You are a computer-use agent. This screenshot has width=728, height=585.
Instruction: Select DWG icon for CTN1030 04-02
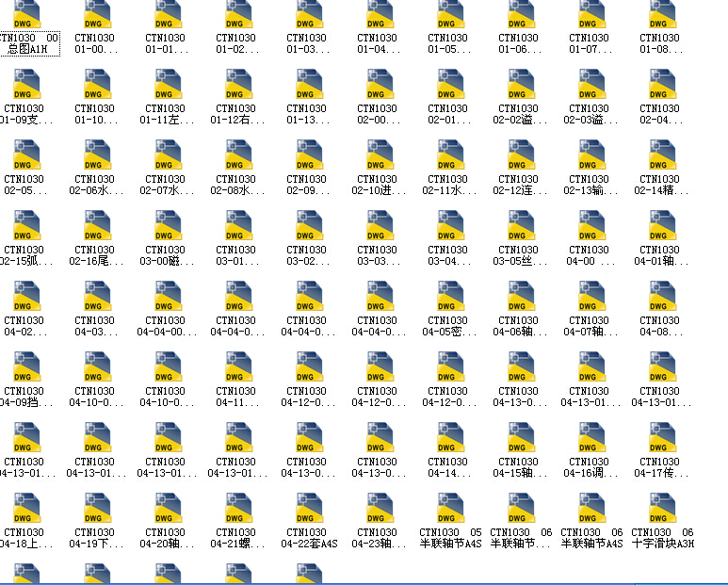(x=27, y=296)
